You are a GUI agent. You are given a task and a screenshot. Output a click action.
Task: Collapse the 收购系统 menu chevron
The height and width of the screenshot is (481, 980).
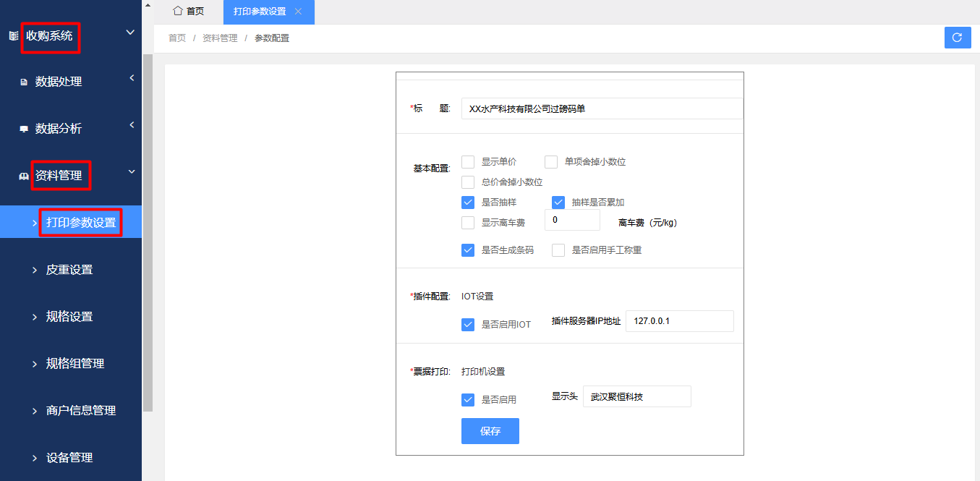tap(130, 33)
